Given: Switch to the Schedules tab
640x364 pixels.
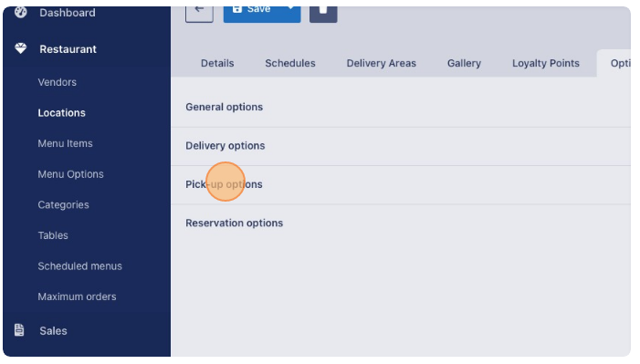Looking at the screenshot, I should (x=290, y=63).
